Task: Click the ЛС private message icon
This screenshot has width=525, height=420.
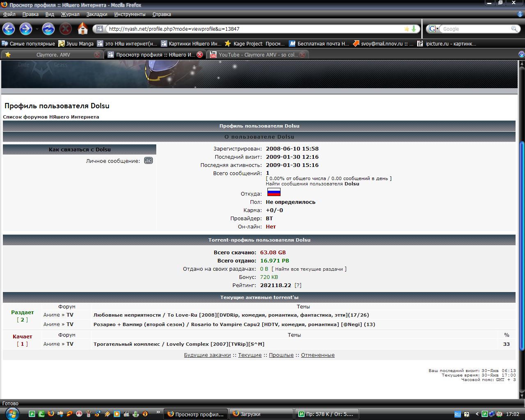Action: tap(148, 160)
